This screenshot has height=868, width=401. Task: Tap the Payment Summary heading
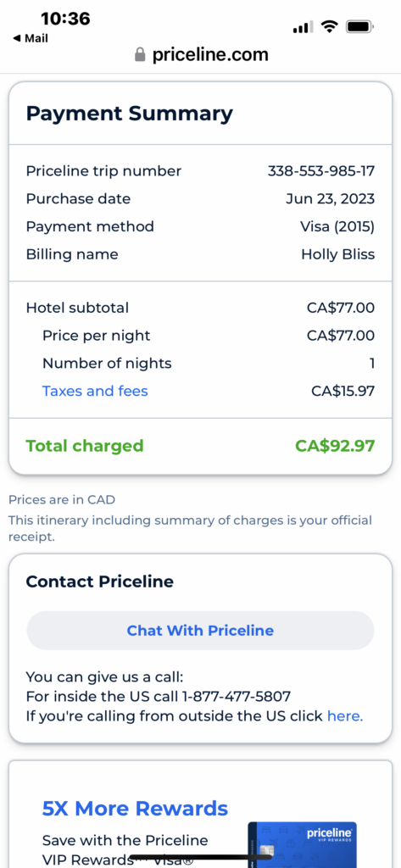130,114
